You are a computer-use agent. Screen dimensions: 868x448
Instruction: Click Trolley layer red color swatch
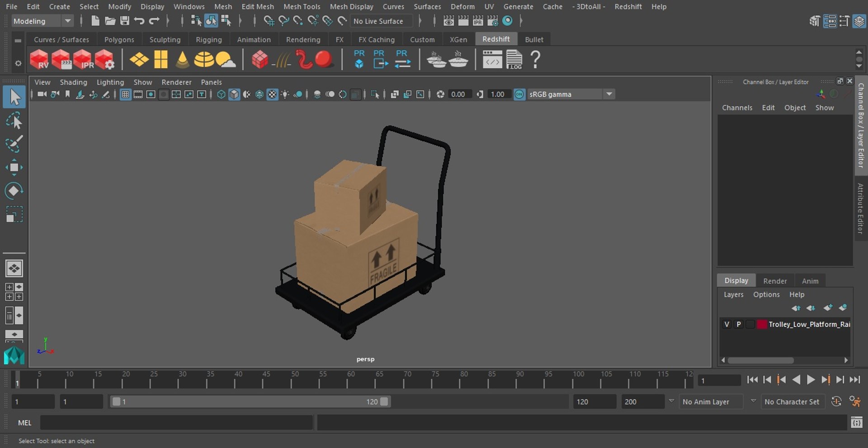(762, 324)
